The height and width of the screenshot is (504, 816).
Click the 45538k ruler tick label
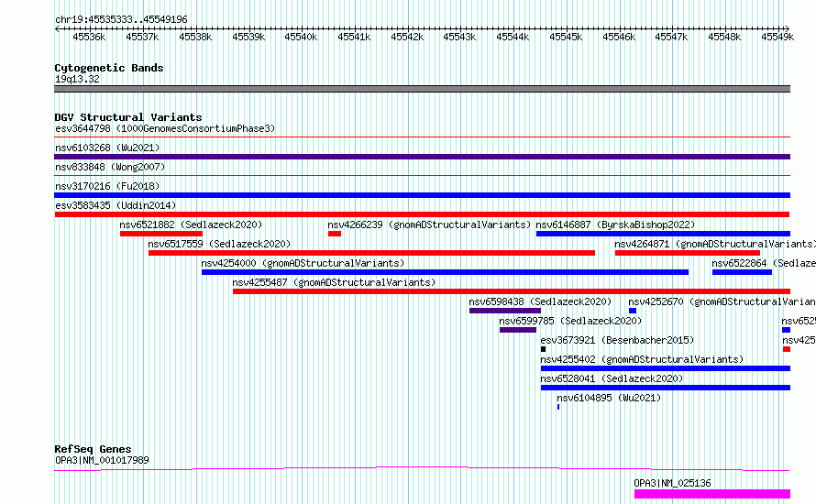(195, 37)
